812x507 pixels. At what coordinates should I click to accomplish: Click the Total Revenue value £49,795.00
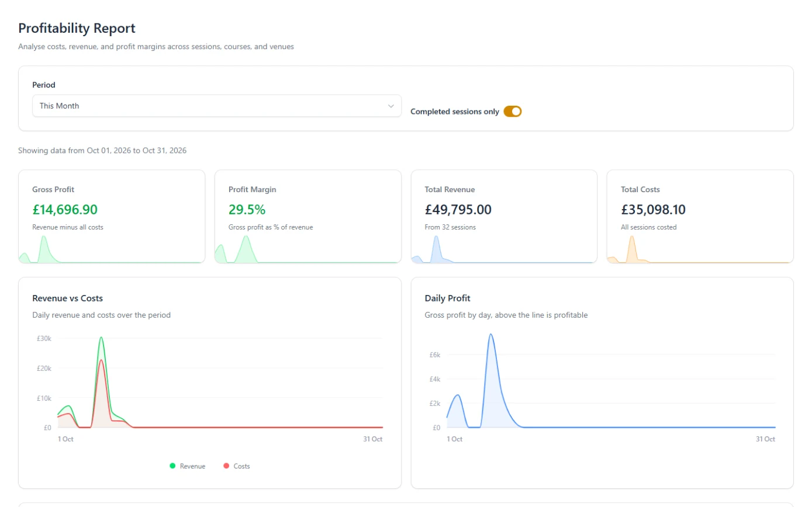[x=458, y=210]
